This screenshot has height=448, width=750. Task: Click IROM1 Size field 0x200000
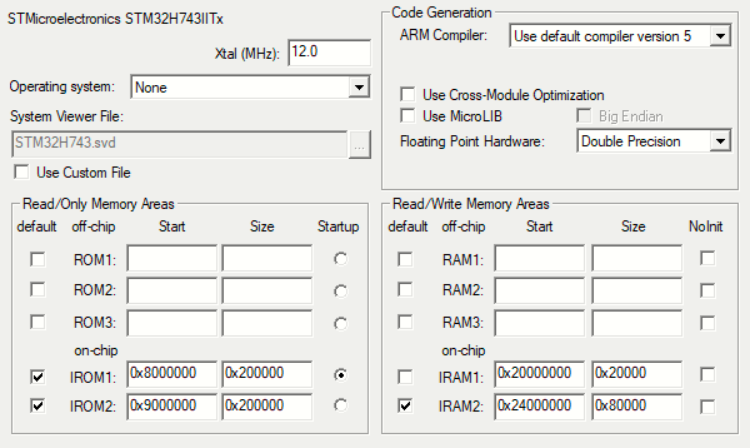point(267,374)
